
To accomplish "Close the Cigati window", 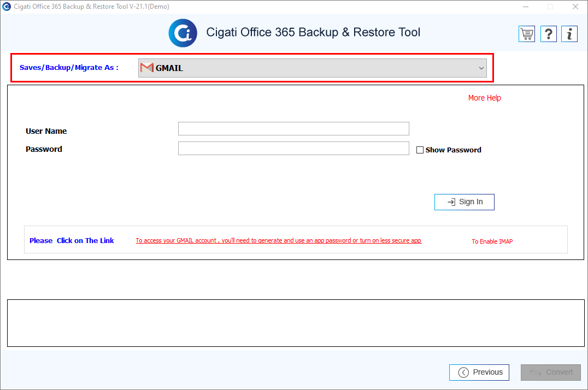I will tap(575, 7).
